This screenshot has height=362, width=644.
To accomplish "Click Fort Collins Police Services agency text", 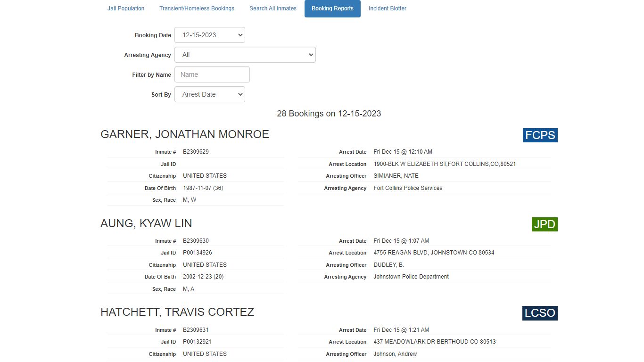I will [x=408, y=188].
